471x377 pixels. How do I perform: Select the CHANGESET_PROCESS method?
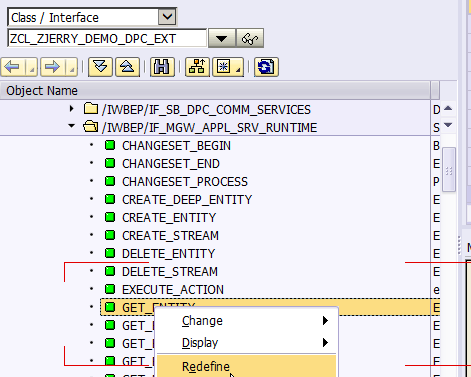coord(185,182)
